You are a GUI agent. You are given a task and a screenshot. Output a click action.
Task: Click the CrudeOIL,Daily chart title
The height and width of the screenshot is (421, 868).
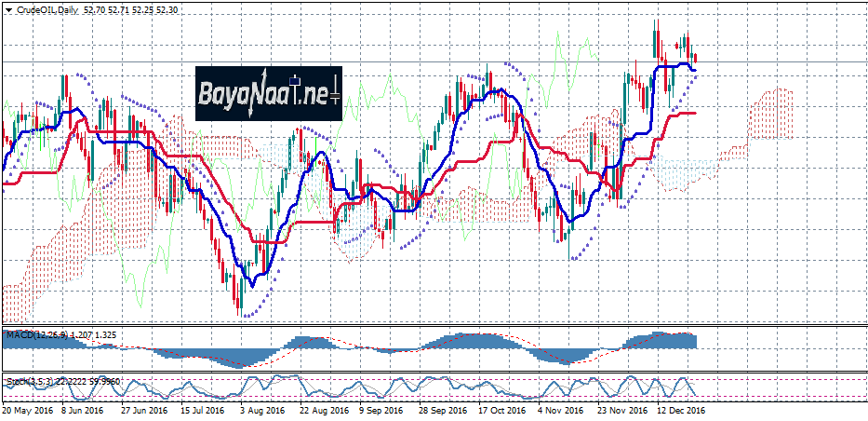pos(47,8)
